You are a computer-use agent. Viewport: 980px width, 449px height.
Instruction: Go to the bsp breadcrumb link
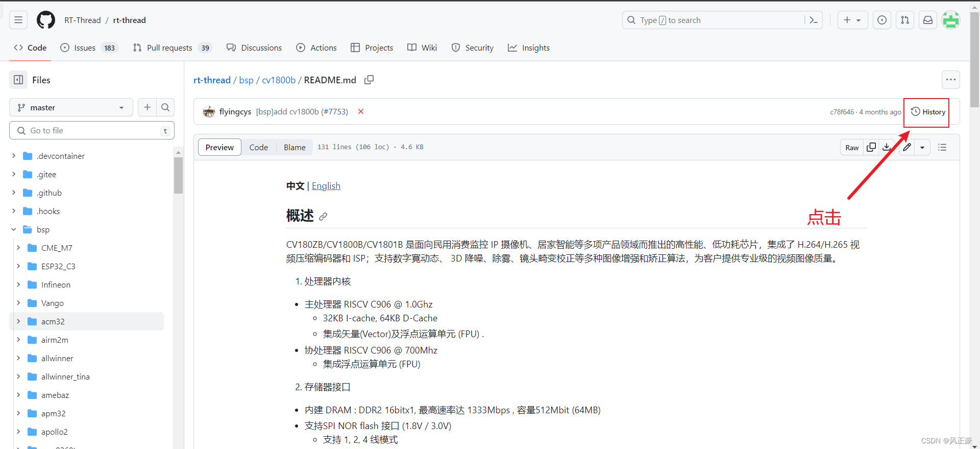pos(246,80)
